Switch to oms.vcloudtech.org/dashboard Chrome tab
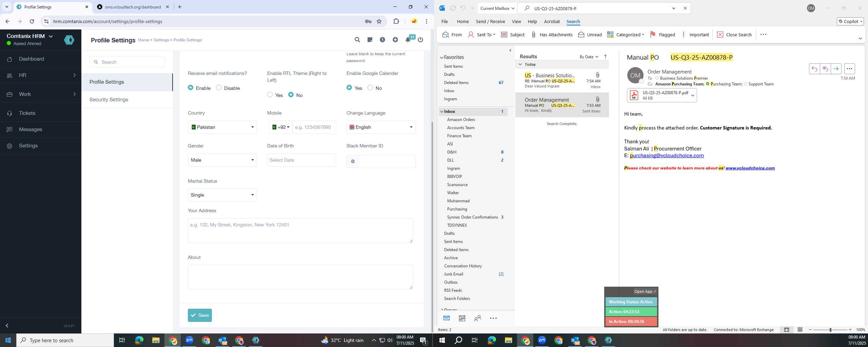This screenshot has height=347, width=868. 133,7
